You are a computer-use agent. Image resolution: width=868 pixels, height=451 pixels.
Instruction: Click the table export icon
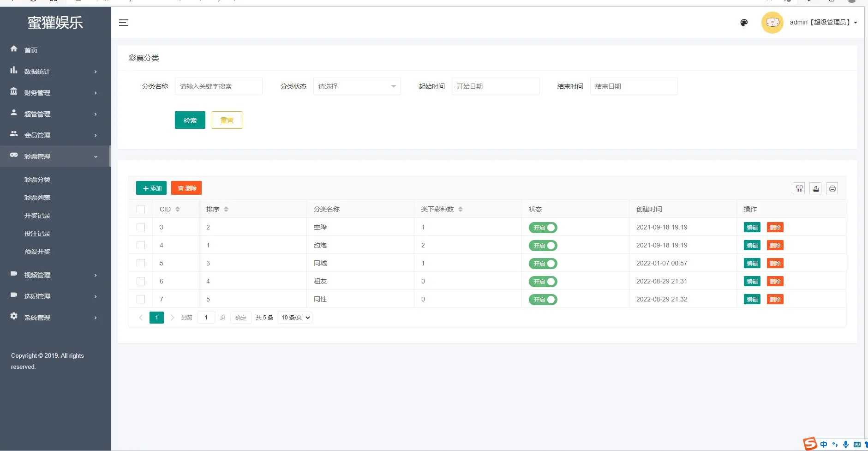[815, 188]
